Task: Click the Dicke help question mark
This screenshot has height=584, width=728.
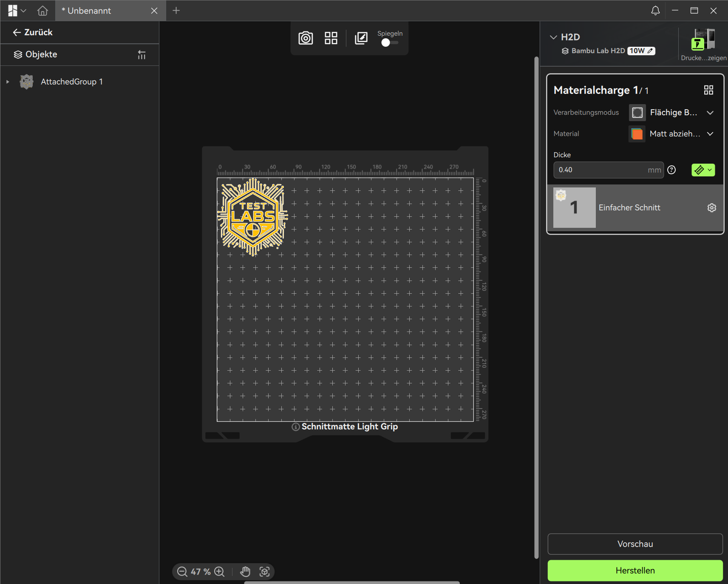Action: pos(671,170)
